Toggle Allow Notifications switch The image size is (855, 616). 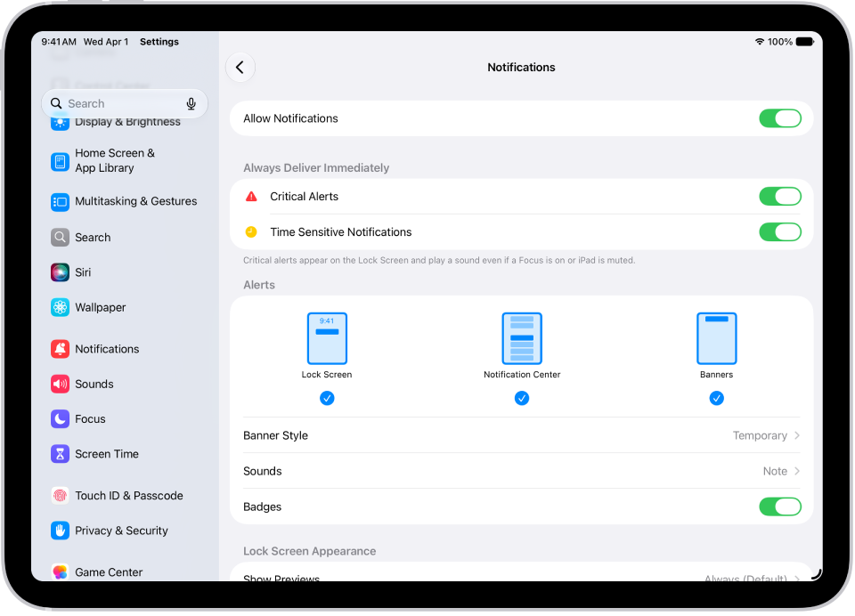coord(780,118)
